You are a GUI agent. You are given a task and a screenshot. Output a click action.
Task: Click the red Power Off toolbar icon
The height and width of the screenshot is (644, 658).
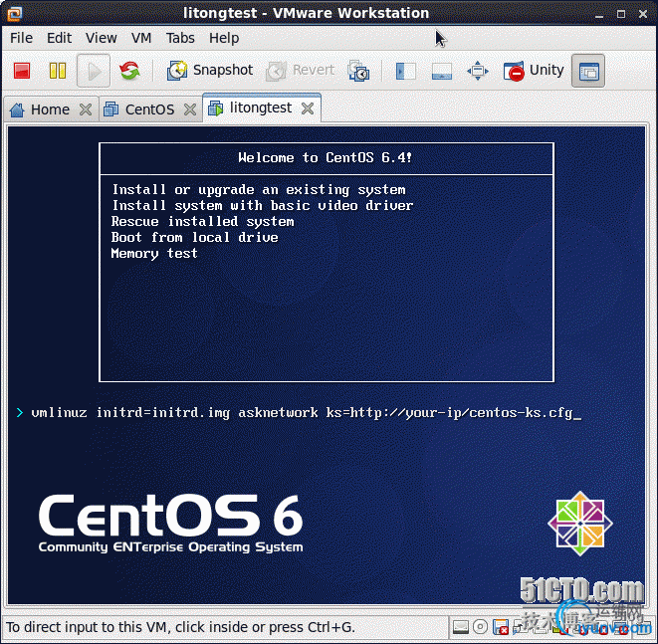22,71
